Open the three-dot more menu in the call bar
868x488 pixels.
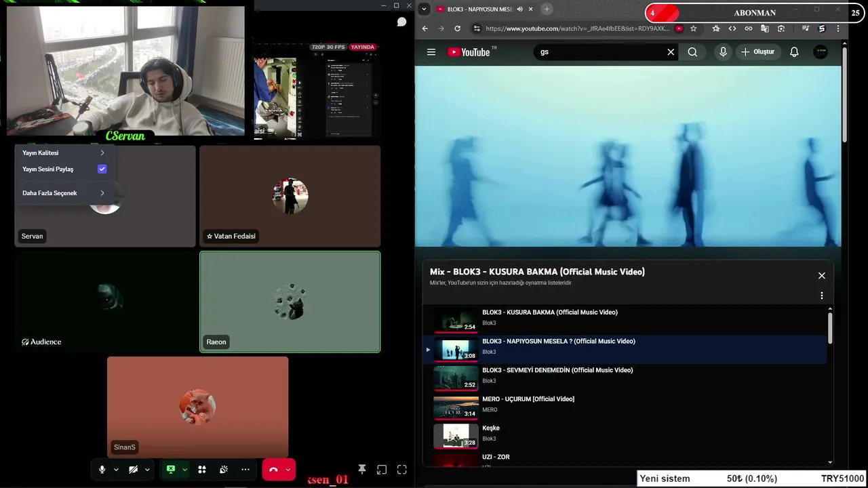245,470
